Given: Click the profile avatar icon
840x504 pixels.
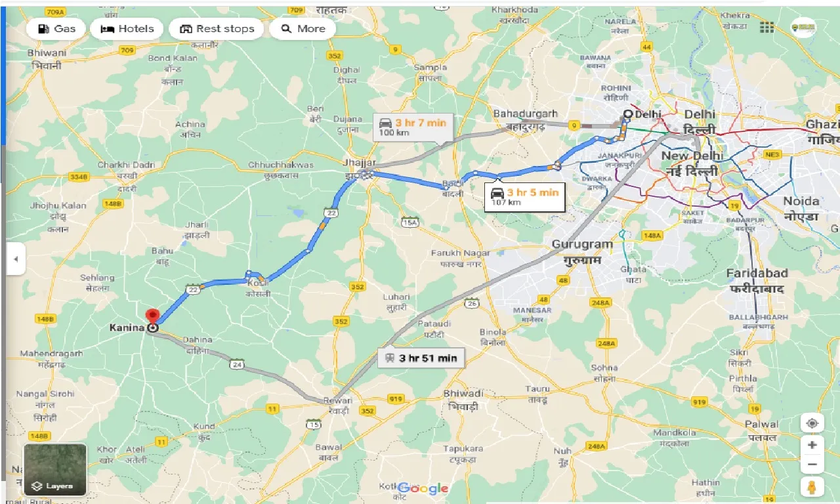Looking at the screenshot, I should (x=803, y=28).
